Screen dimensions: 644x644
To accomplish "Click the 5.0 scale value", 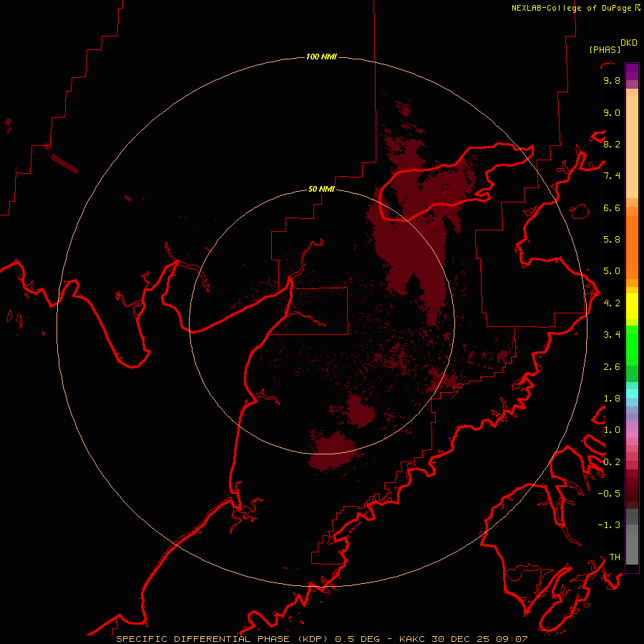I will tap(612, 271).
